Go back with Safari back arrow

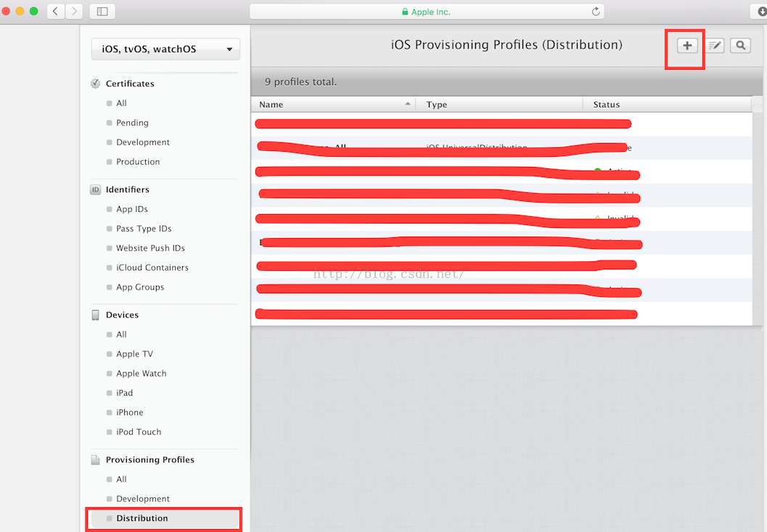click(x=56, y=12)
